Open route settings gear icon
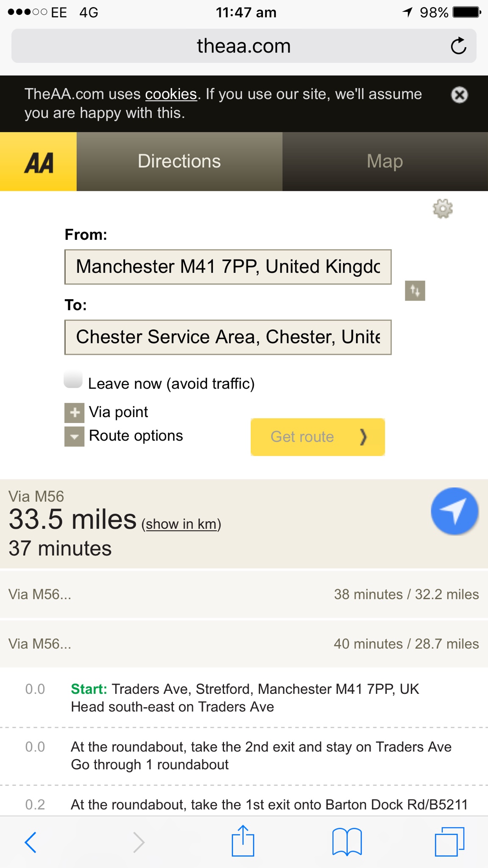Screen dimensions: 488x868 point(443,209)
